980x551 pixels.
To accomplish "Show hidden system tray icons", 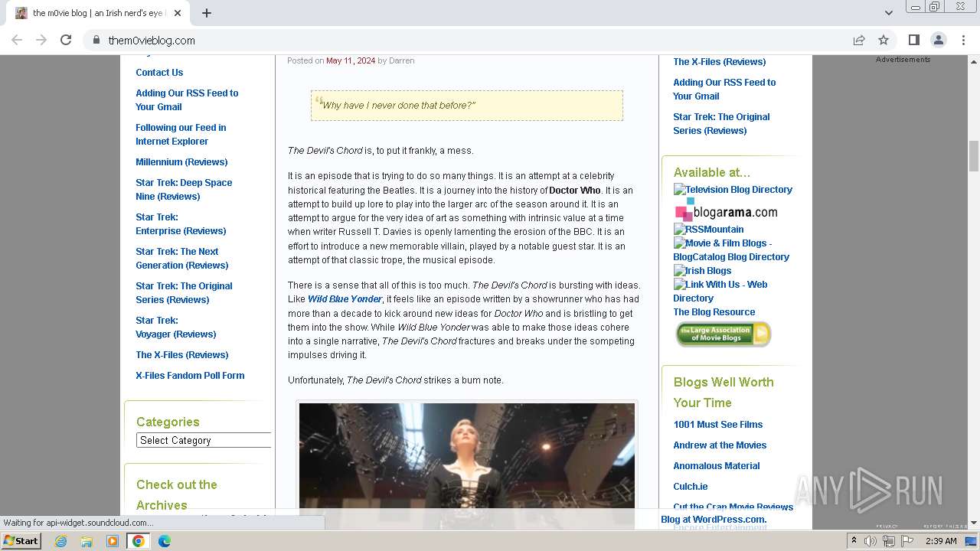I will [854, 541].
